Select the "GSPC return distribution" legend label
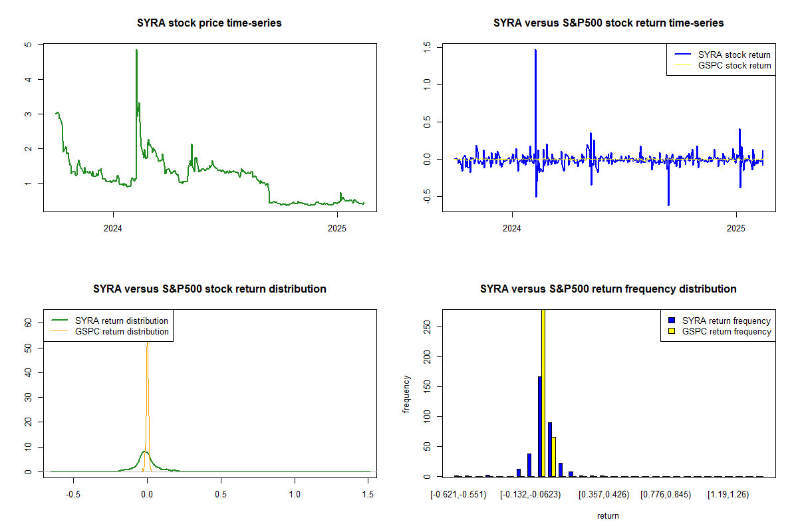798x532 pixels. coord(122,332)
